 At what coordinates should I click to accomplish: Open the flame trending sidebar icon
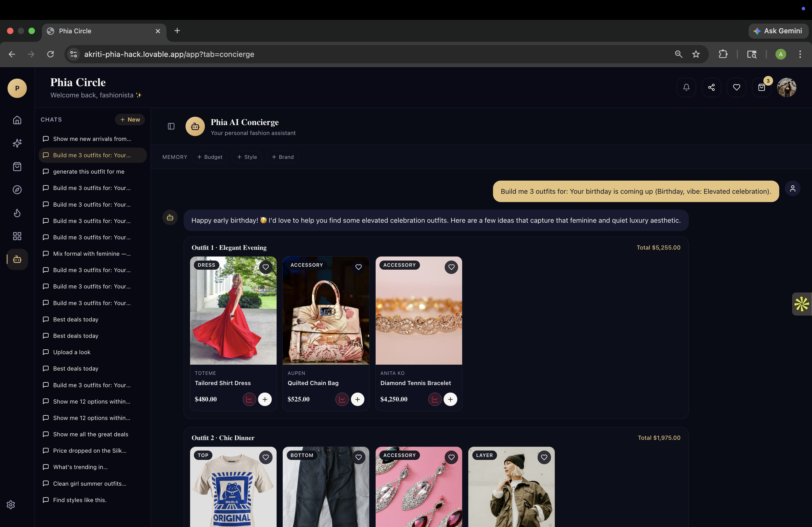tap(17, 213)
